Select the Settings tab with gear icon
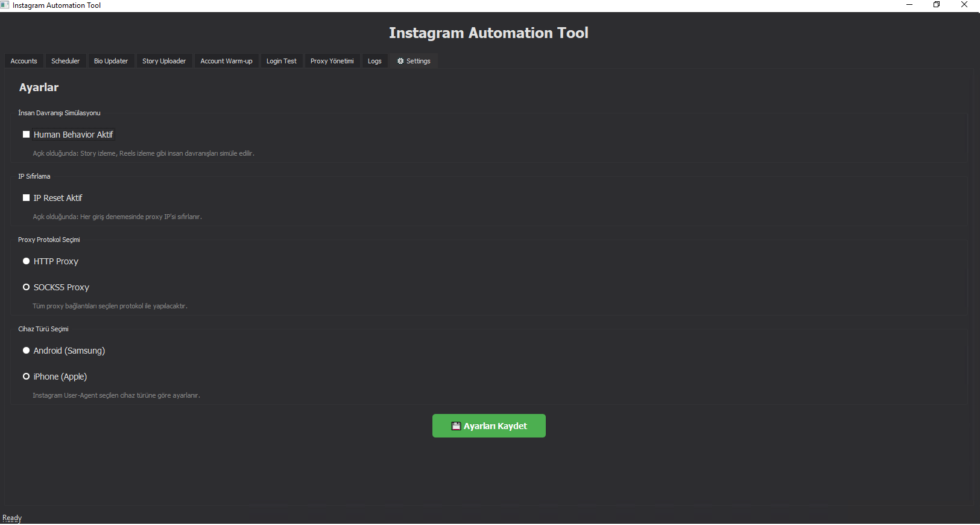This screenshot has height=525, width=980. point(414,61)
